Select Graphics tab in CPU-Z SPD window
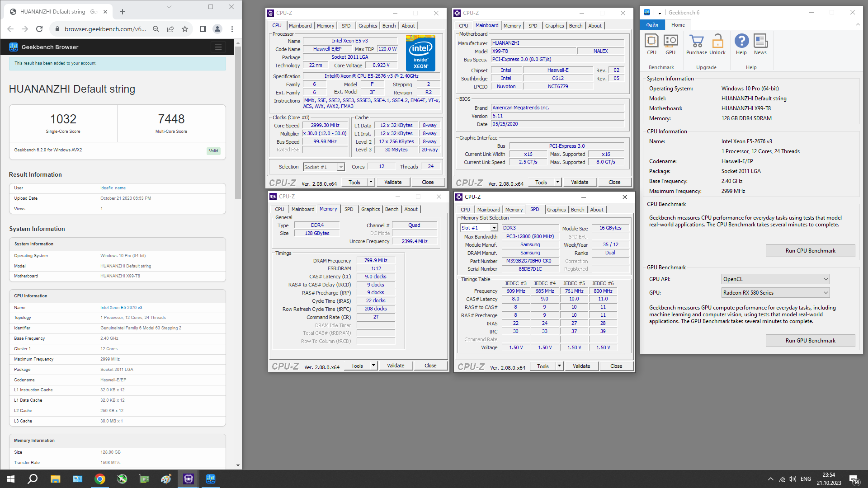Viewport: 868px width, 488px height. 556,210
